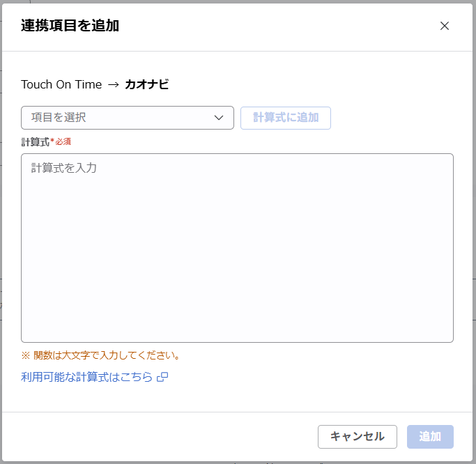Click the 計算式 必須 field label
Image resolution: width=476 pixels, height=464 pixels.
46,141
